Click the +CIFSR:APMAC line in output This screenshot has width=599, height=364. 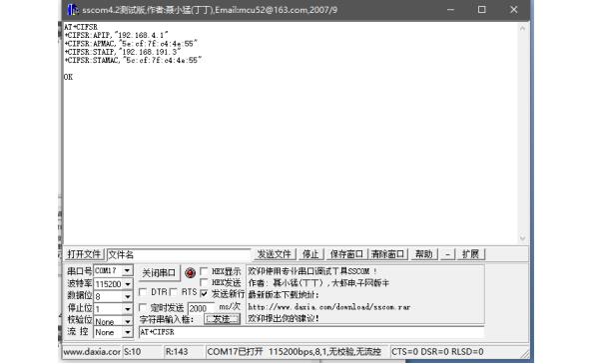click(x=131, y=44)
